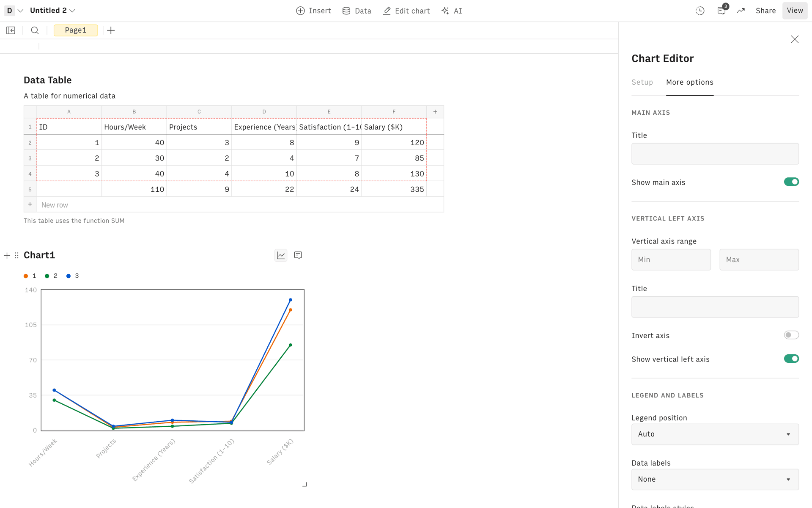This screenshot has width=812, height=508.
Task: Click the drag handle beside Chart1 title
Action: point(16,255)
